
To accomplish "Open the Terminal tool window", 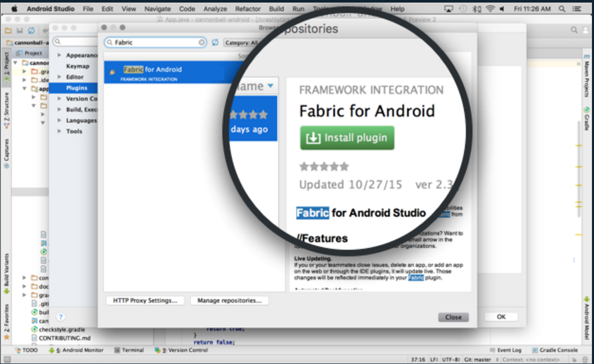I will point(129,350).
